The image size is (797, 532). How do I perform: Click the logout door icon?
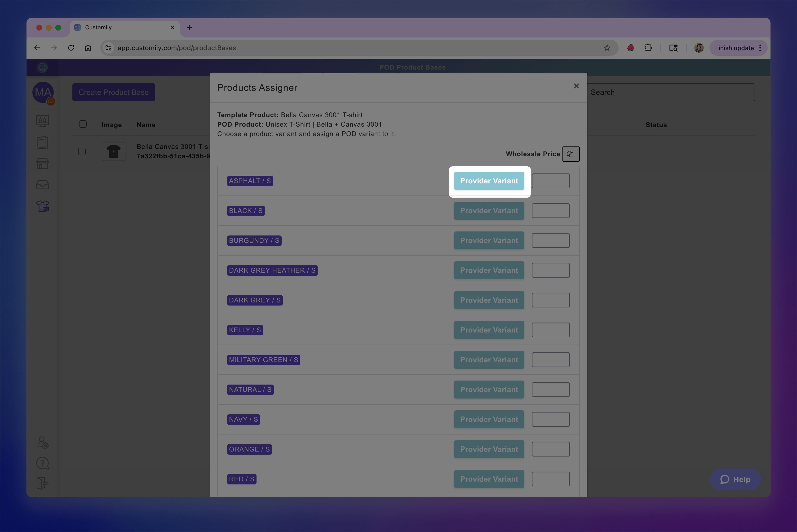43,483
